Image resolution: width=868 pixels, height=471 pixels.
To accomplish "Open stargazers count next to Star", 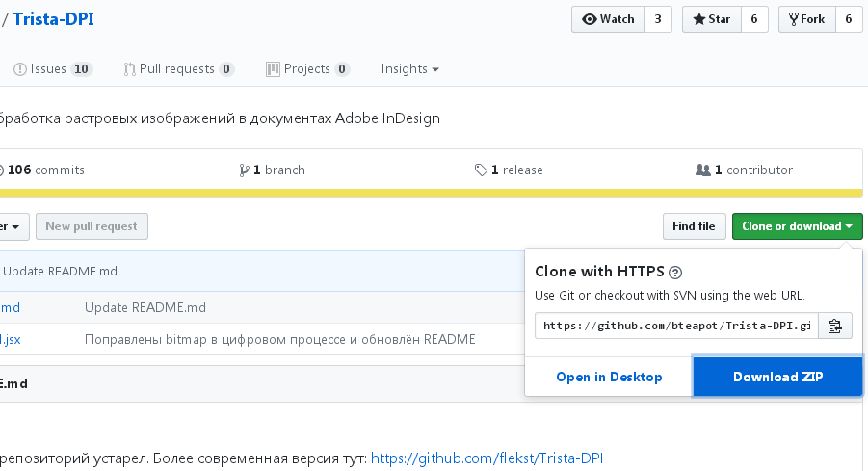I will (x=754, y=19).
